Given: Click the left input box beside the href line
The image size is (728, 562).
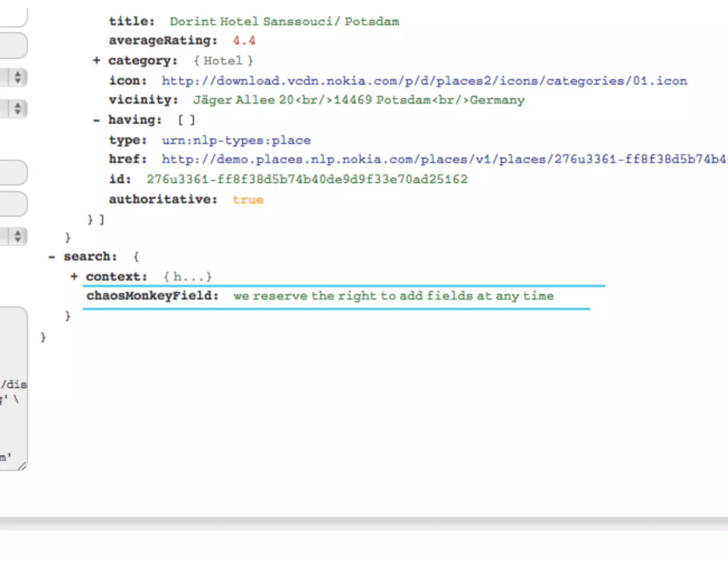Looking at the screenshot, I should coord(12,172).
